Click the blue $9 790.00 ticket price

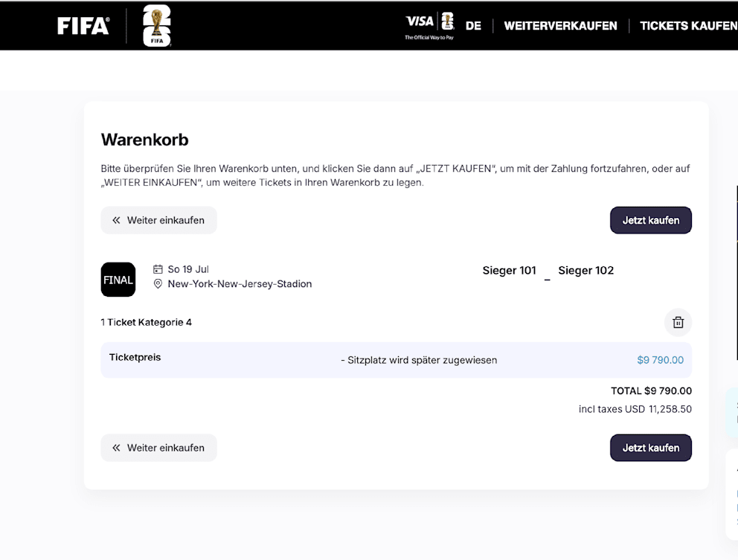pyautogui.click(x=660, y=360)
